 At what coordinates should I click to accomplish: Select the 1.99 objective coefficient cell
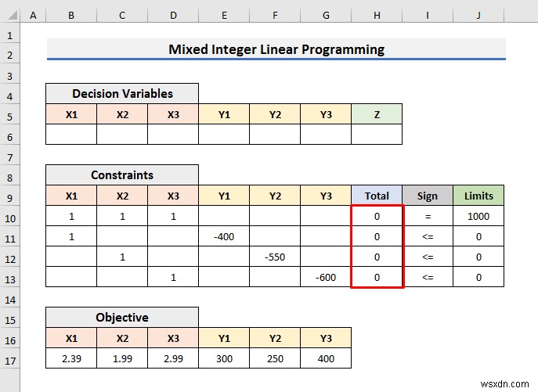coord(122,358)
